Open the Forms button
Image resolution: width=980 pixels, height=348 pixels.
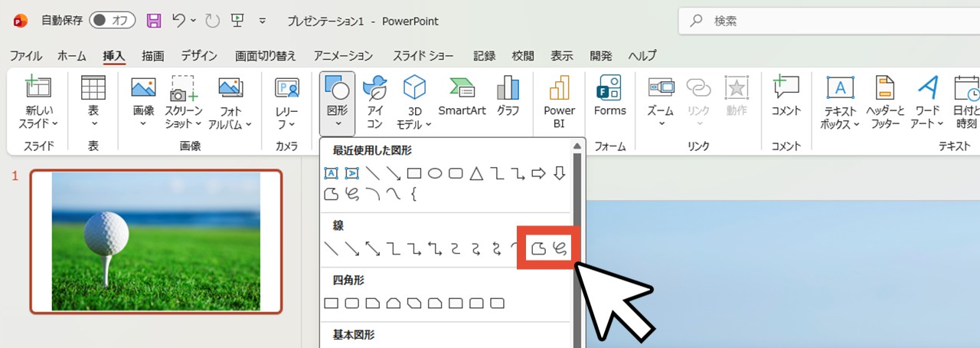609,97
